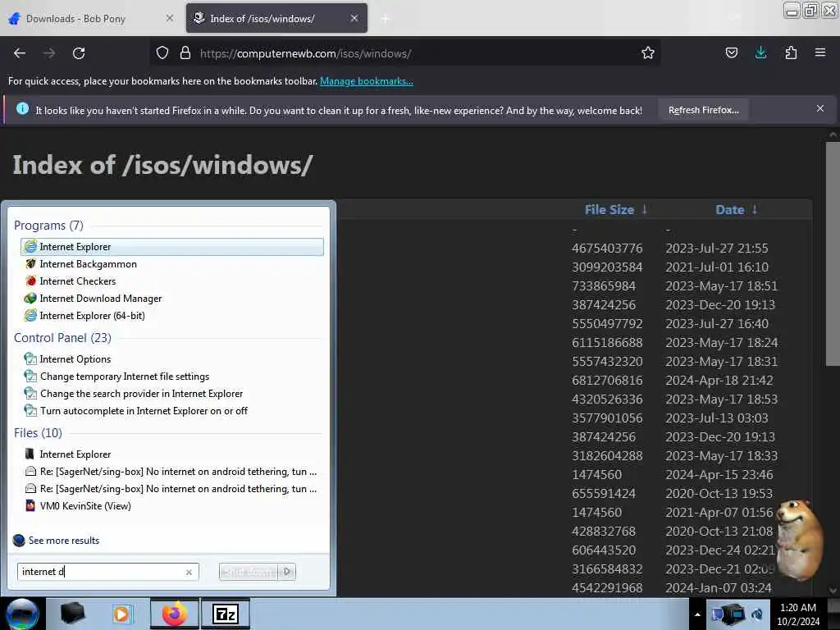Open 7-Zip from the taskbar
The width and height of the screenshot is (840, 630).
[x=226, y=614]
